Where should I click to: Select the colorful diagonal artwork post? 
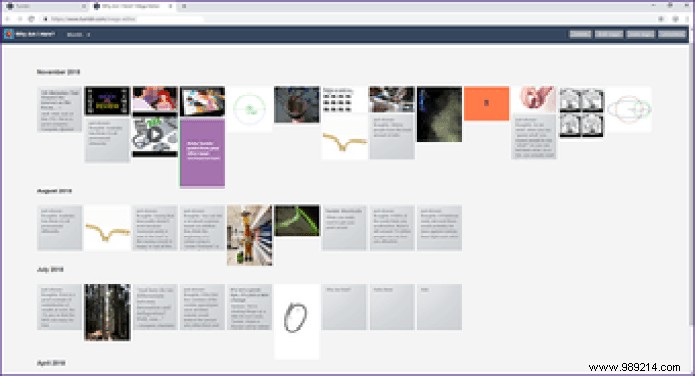tap(203, 101)
